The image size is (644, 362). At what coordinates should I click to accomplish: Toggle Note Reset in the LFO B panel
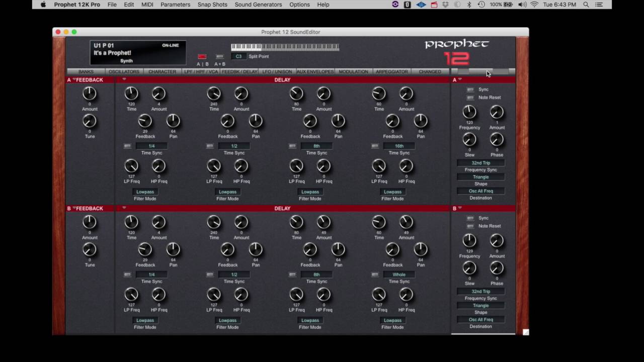[470, 226]
